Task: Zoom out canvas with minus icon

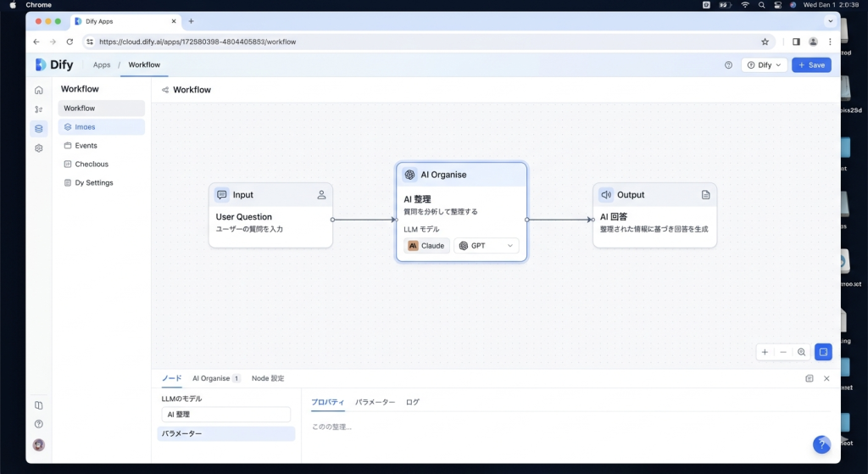Action: point(783,352)
